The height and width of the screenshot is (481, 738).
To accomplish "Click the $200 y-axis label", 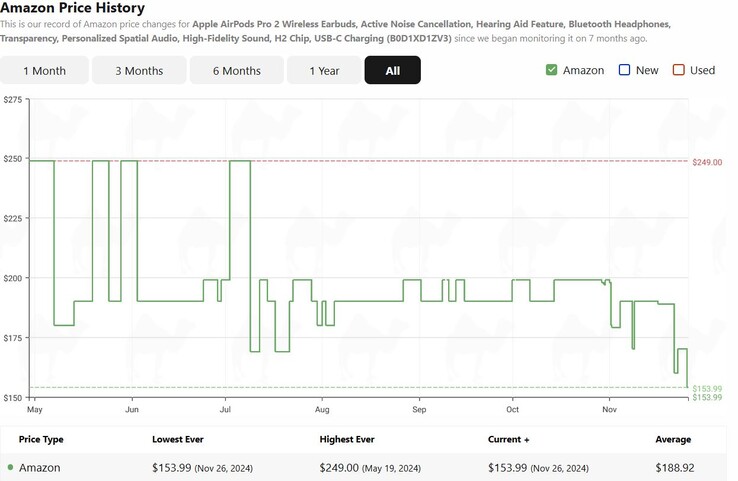I will 13,278.
